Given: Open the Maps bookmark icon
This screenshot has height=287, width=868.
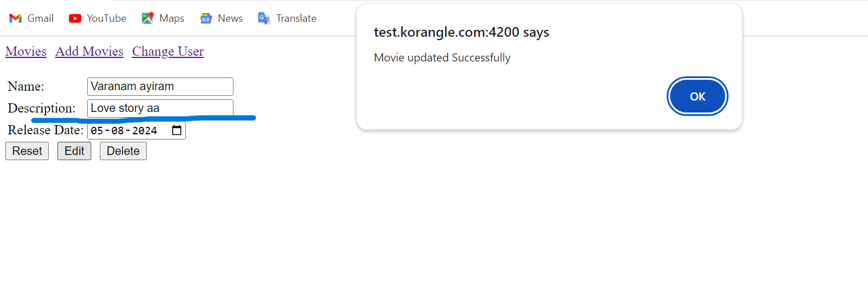Looking at the screenshot, I should pyautogui.click(x=147, y=18).
